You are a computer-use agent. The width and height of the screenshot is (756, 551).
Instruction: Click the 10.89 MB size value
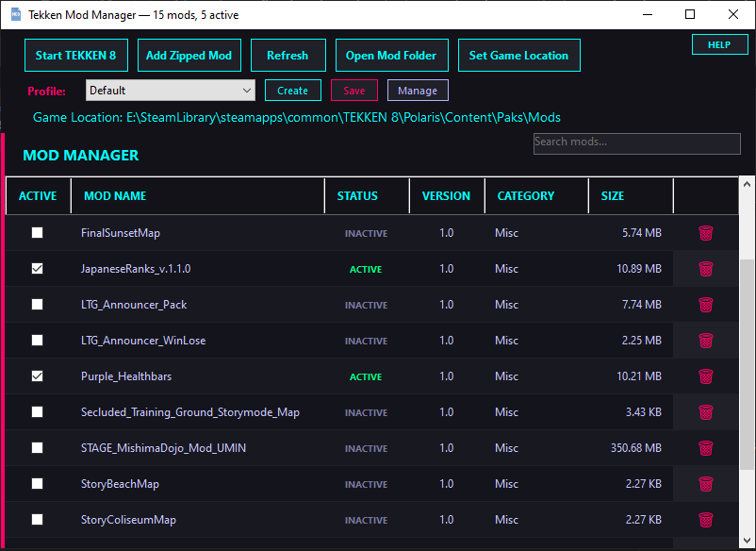click(x=639, y=269)
